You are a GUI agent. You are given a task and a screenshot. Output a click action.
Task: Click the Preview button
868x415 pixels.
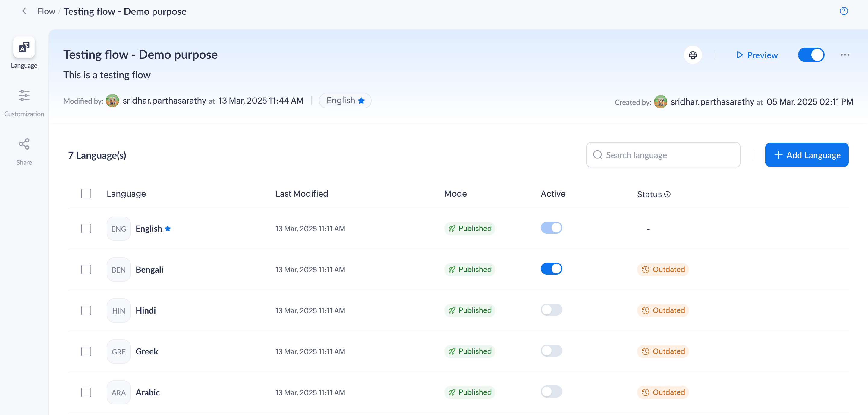[x=757, y=55]
